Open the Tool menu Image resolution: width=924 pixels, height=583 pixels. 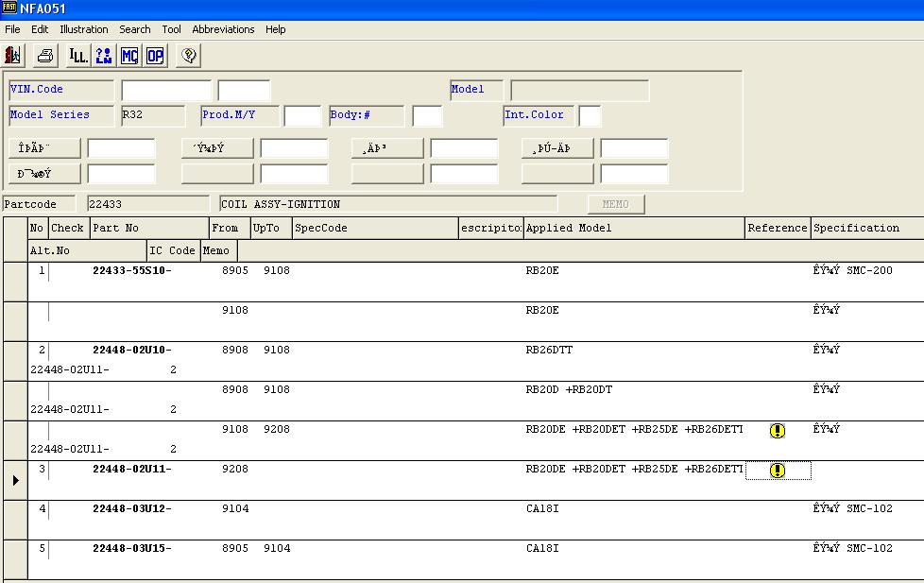(172, 29)
